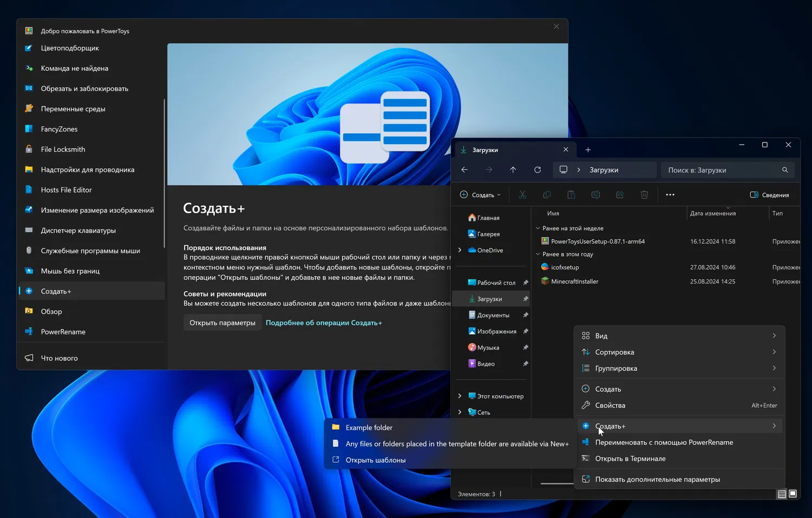Collapse the Ранее в этом году group
The image size is (812, 518).
(538, 254)
